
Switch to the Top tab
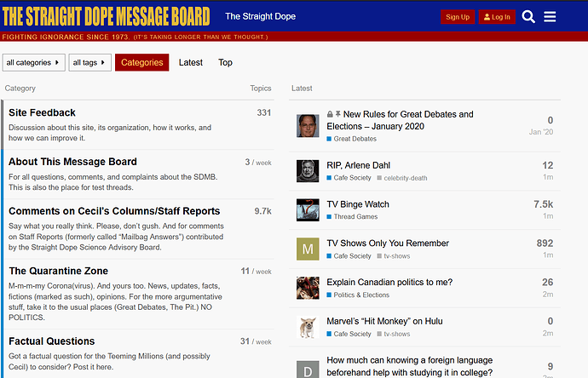225,62
